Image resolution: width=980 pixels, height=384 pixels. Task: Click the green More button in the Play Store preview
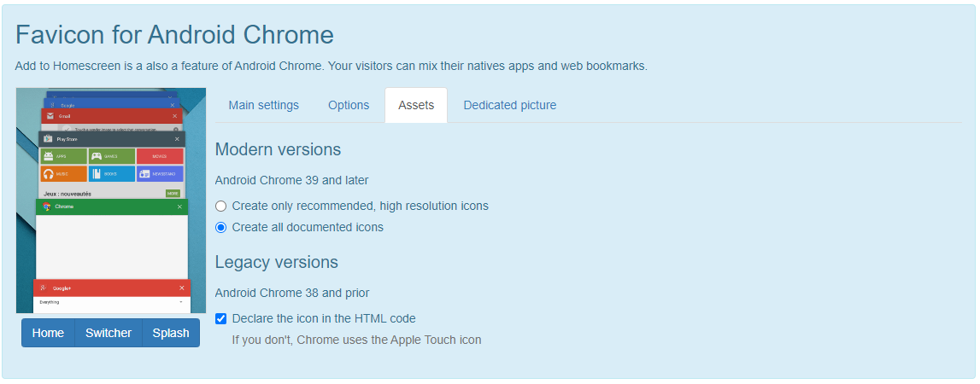[x=173, y=194]
